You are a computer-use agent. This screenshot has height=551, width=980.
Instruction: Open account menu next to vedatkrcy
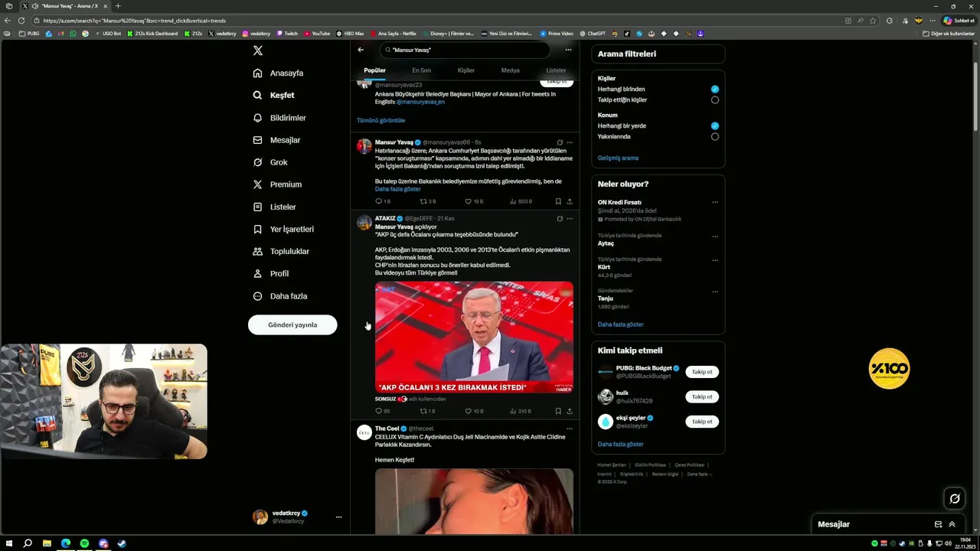(x=338, y=517)
